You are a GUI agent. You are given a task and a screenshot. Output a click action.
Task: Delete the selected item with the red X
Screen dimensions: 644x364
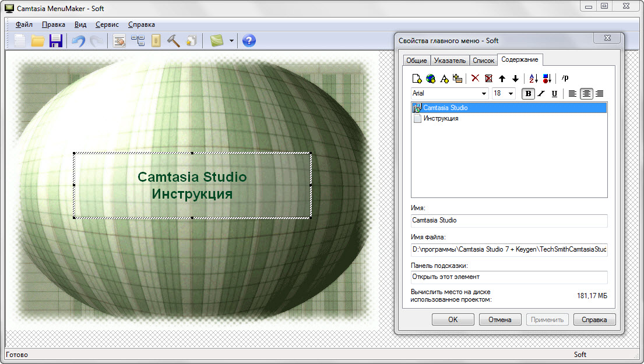coord(475,78)
